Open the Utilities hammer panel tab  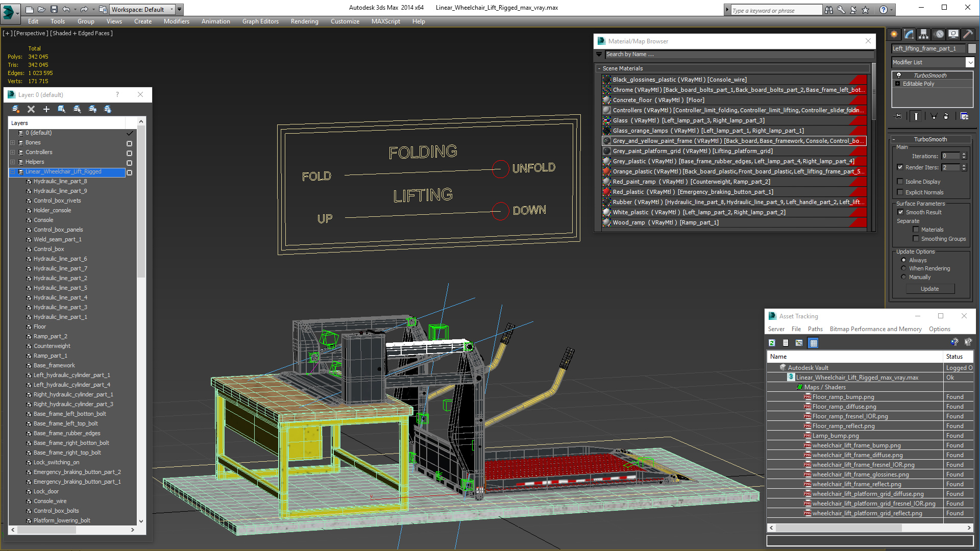click(x=968, y=34)
